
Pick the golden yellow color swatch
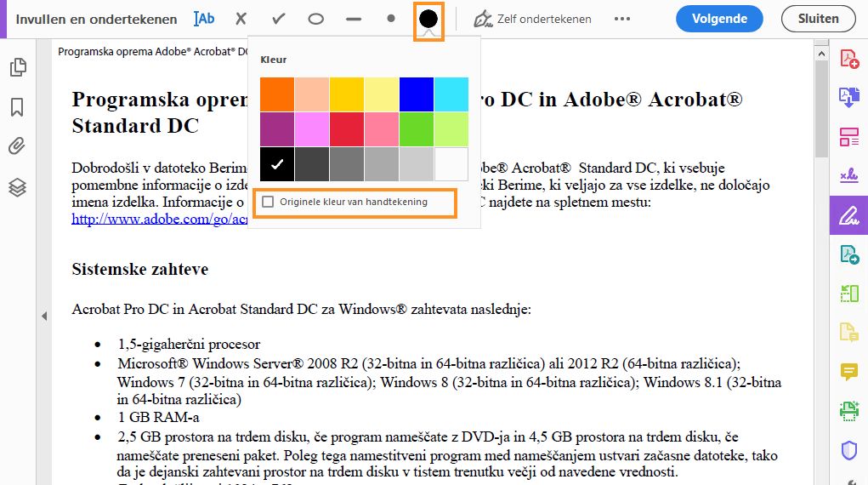347,94
